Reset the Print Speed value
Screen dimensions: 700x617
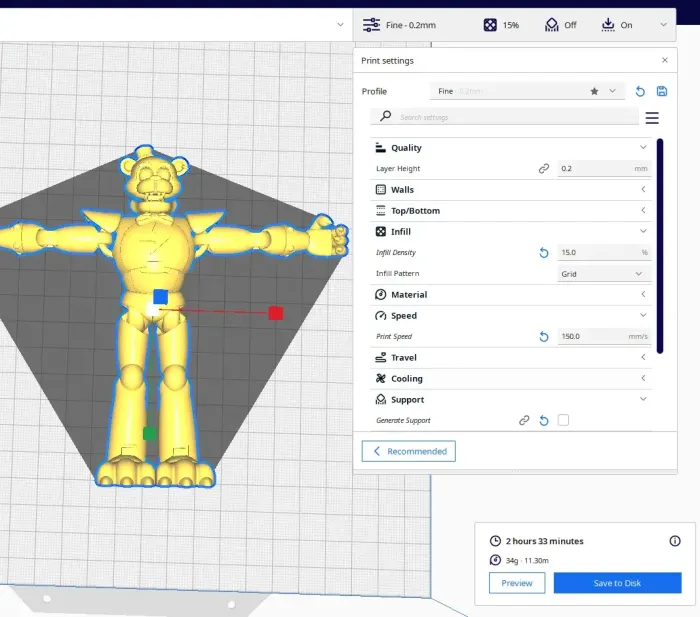(x=544, y=337)
